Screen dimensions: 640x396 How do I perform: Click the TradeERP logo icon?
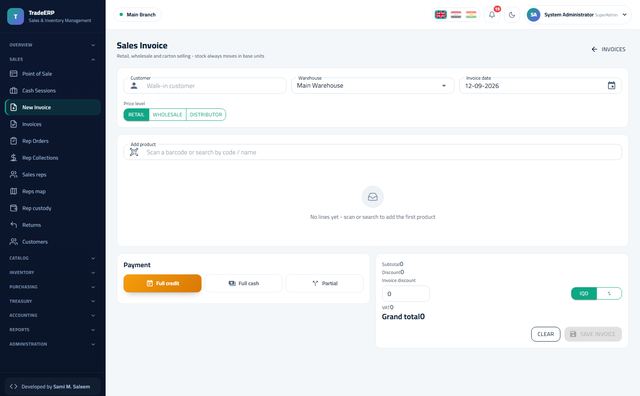16,16
